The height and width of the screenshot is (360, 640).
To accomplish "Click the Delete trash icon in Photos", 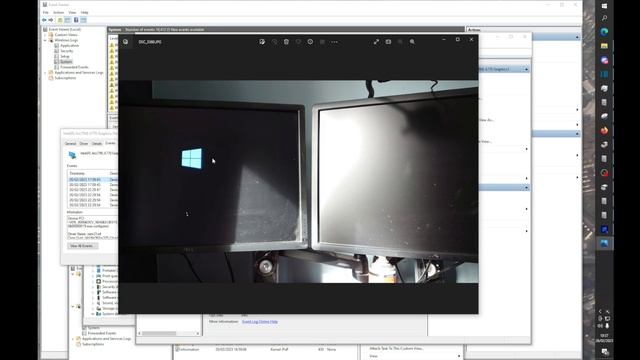I will (x=286, y=42).
